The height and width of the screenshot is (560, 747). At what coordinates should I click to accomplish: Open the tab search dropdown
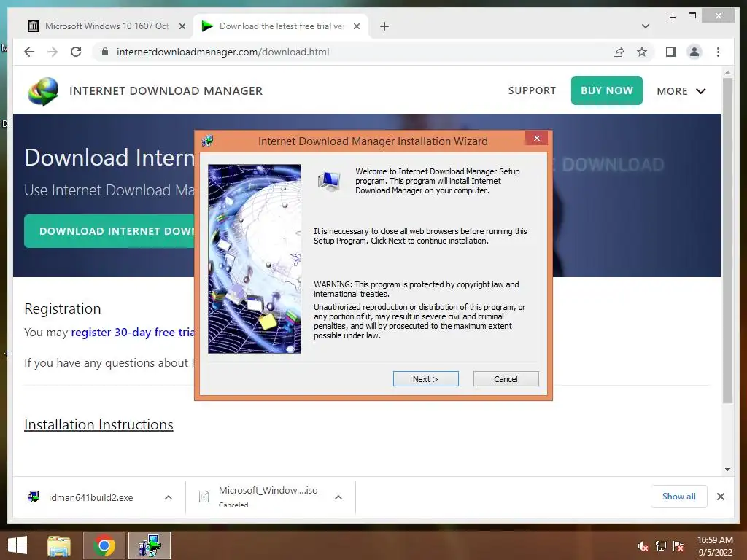[x=646, y=26]
